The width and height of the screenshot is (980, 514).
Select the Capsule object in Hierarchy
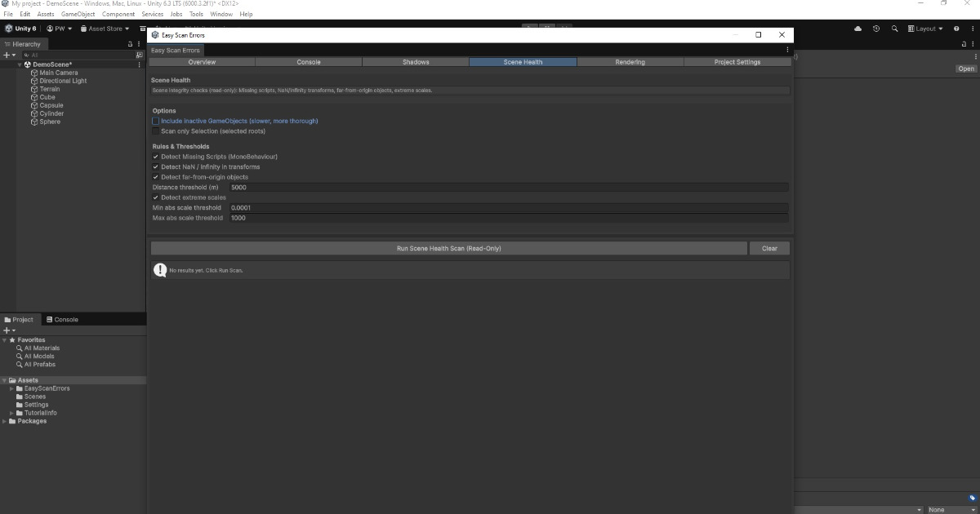[51, 105]
